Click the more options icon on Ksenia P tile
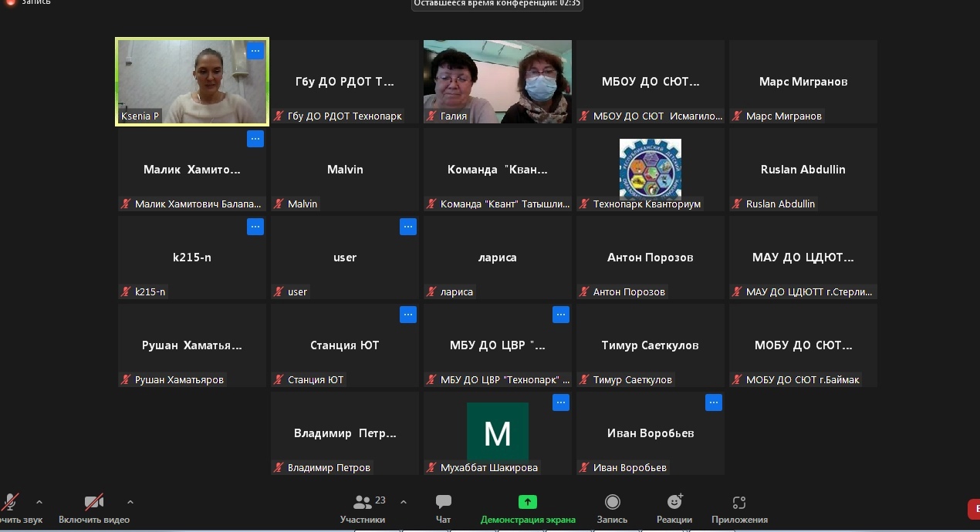 pos(255,51)
